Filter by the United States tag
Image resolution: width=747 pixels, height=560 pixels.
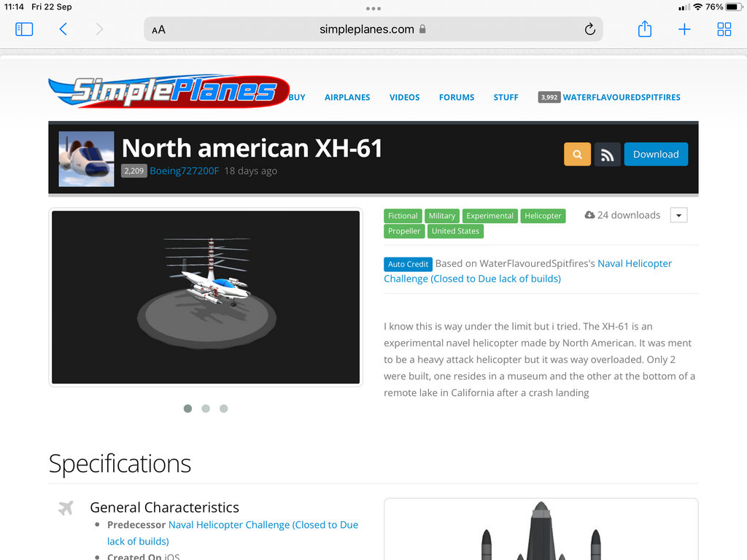tap(455, 231)
